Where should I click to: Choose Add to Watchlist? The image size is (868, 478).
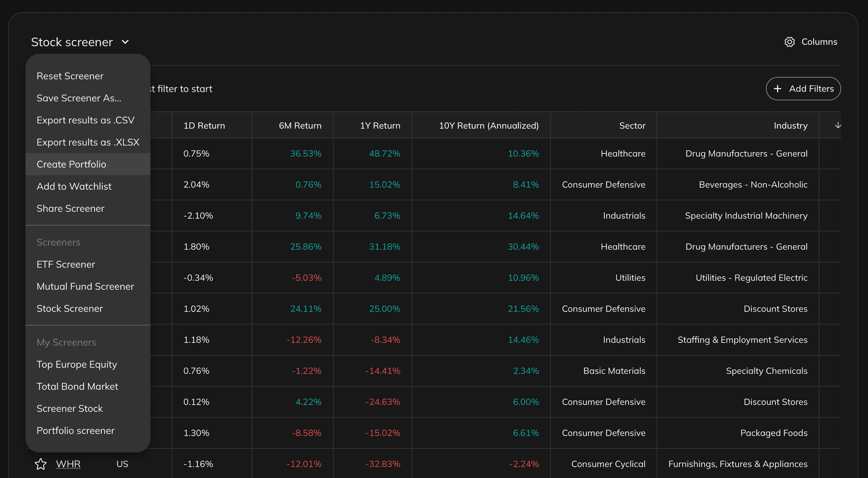[74, 186]
